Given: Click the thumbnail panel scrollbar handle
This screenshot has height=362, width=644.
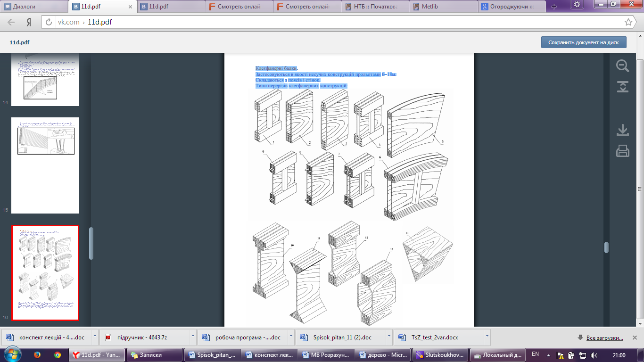Looking at the screenshot, I should point(91,243).
